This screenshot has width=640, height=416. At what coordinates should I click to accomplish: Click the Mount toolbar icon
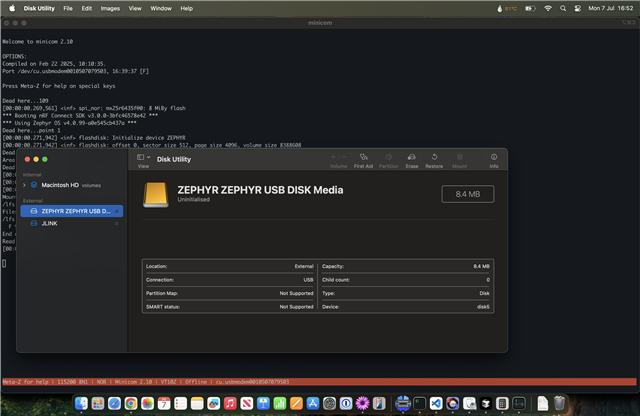tap(459, 161)
